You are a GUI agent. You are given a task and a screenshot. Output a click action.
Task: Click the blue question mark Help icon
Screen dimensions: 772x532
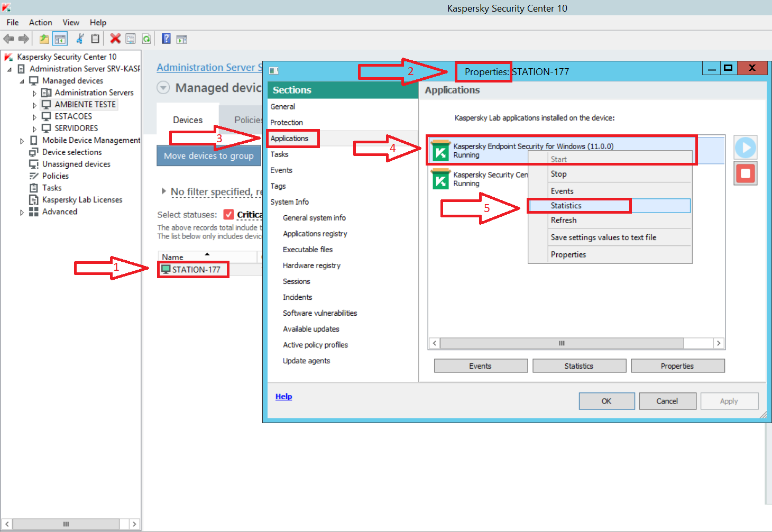tap(166, 39)
